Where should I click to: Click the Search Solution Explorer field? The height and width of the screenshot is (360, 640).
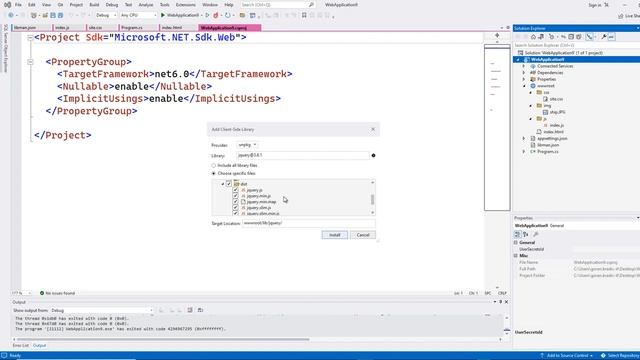(576, 45)
